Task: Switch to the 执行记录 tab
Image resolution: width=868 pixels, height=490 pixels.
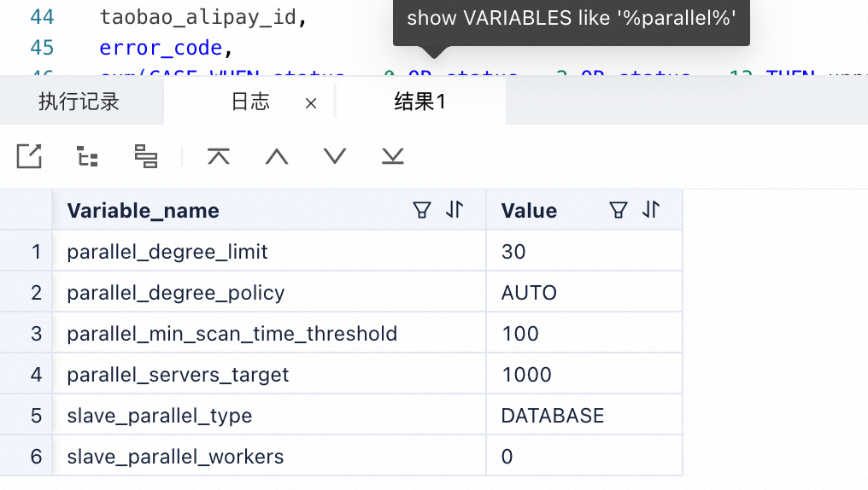Action: point(79,102)
